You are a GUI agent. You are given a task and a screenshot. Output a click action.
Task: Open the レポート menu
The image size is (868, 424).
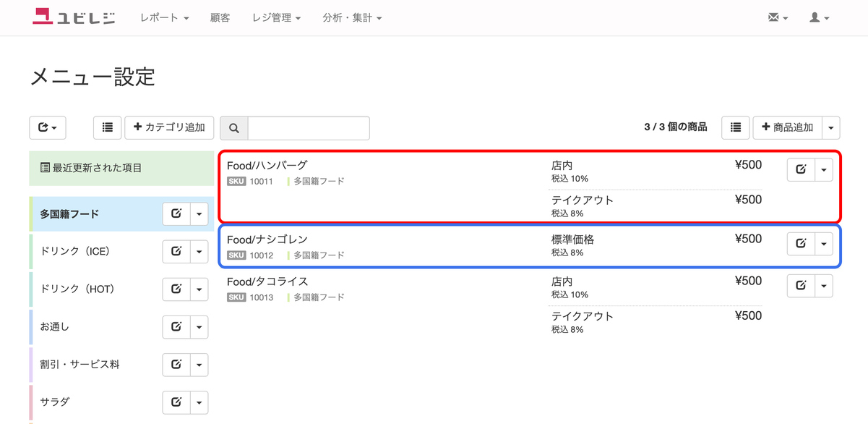[164, 17]
